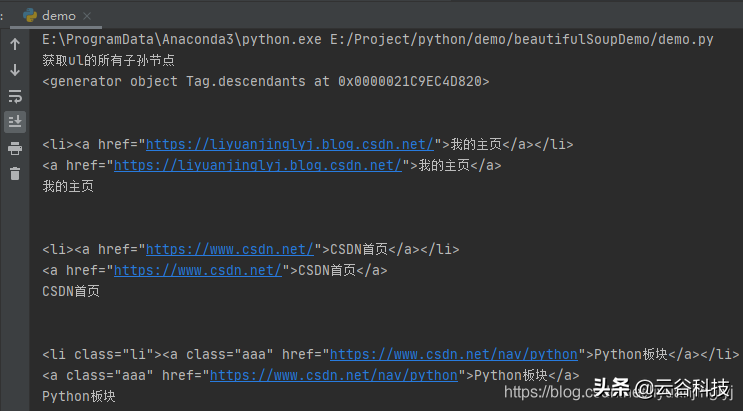Open liyuanjinglyj.blog.csdn.net link in a-tag line
This screenshot has height=411, width=743.
258,165
